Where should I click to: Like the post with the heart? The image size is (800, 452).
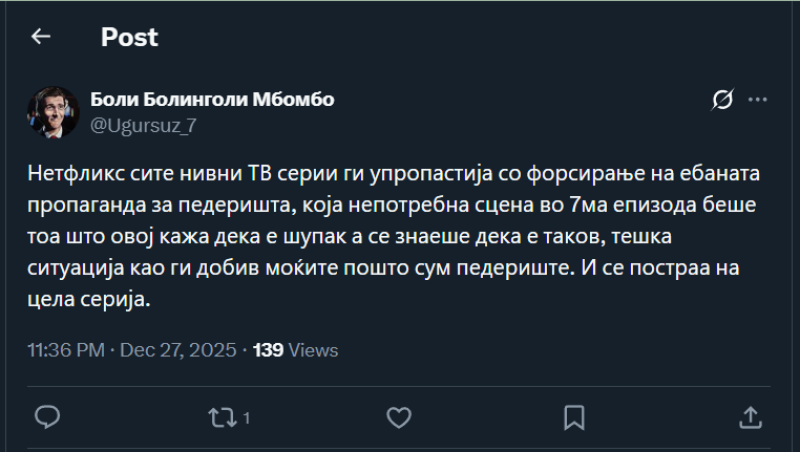tap(399, 416)
